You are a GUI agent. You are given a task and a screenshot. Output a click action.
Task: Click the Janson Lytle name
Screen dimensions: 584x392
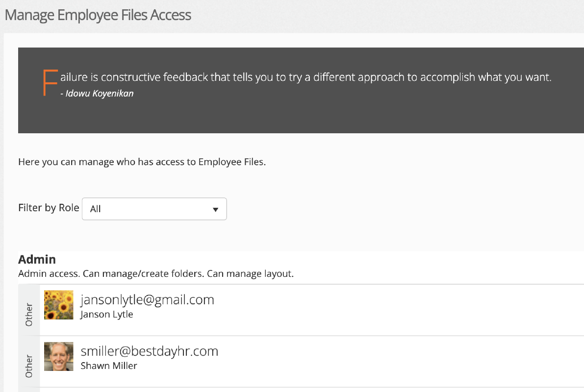(x=106, y=315)
